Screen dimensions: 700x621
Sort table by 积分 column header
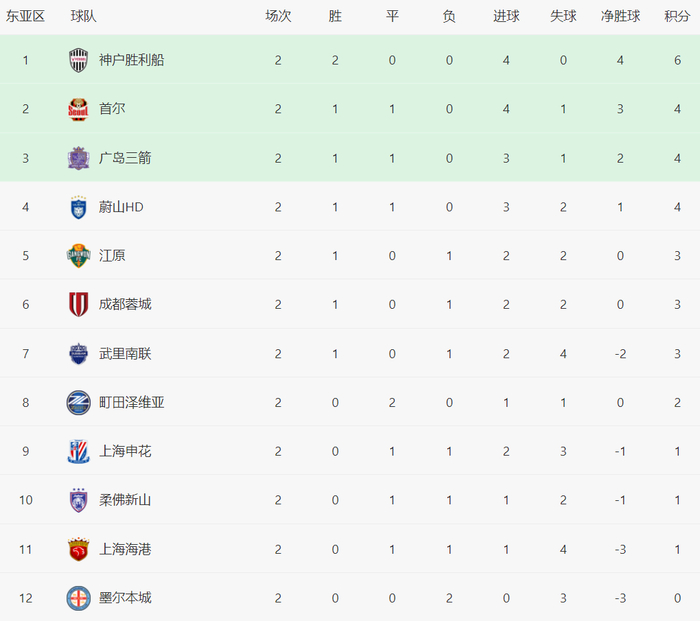[x=677, y=17]
